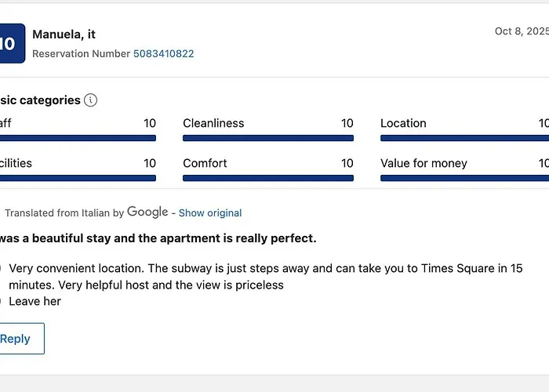Viewport: 549px width, 392px height.
Task: Open reservation number 5083410822 link
Action: (x=163, y=53)
